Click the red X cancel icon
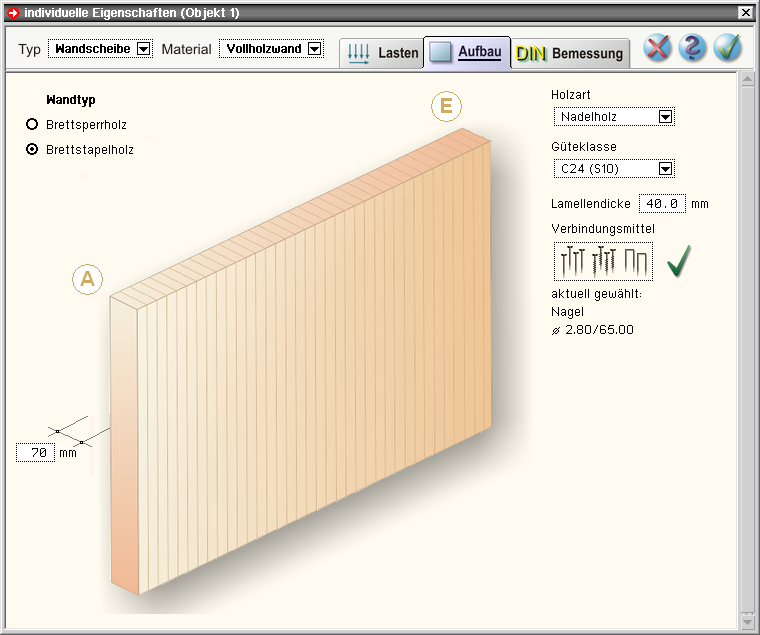The height and width of the screenshot is (635, 760). [657, 48]
